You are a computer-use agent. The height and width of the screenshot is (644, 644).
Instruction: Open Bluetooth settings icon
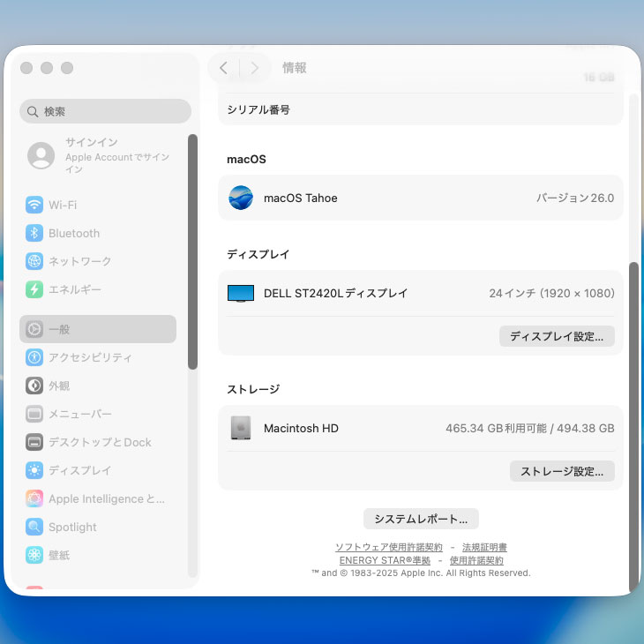pyautogui.click(x=34, y=233)
